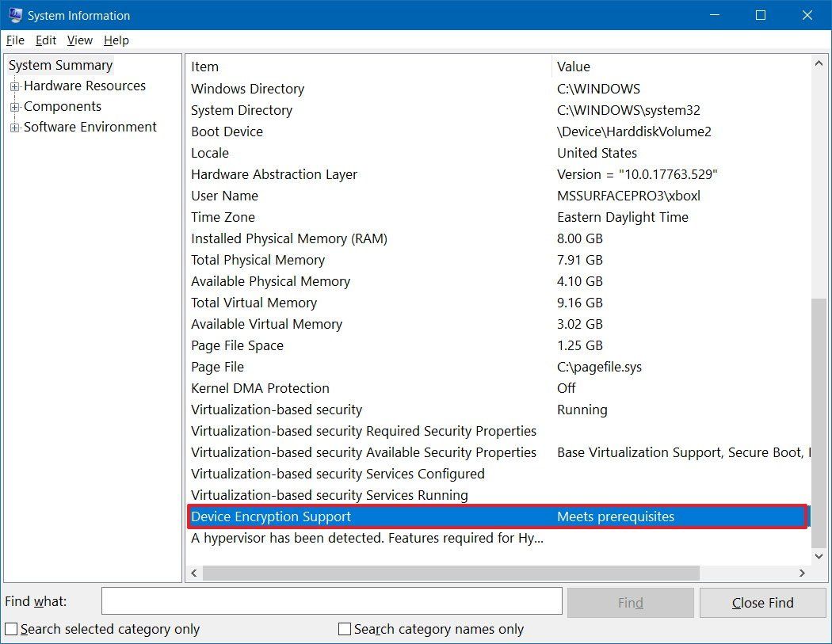Click the down arrow on vertical scrollbar
The height and width of the screenshot is (644, 832).
[820, 555]
